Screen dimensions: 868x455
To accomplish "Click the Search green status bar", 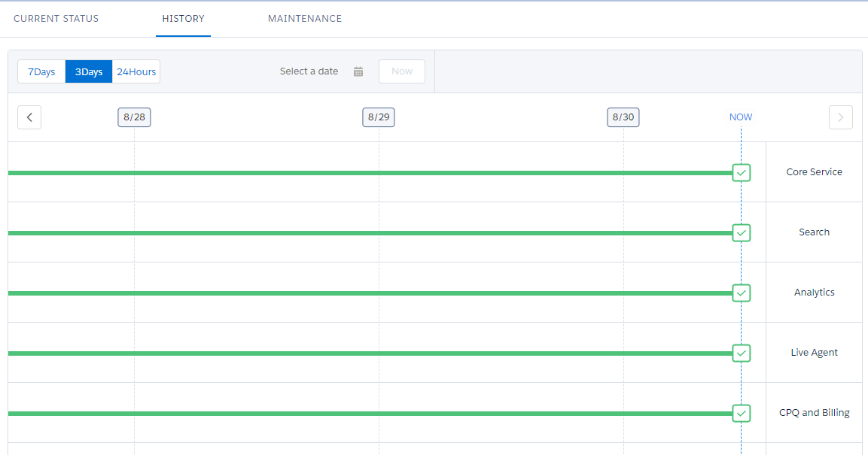I will [x=370, y=233].
